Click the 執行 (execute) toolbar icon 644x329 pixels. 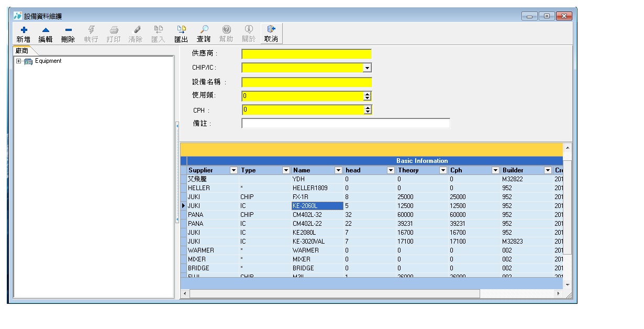pyautogui.click(x=91, y=30)
